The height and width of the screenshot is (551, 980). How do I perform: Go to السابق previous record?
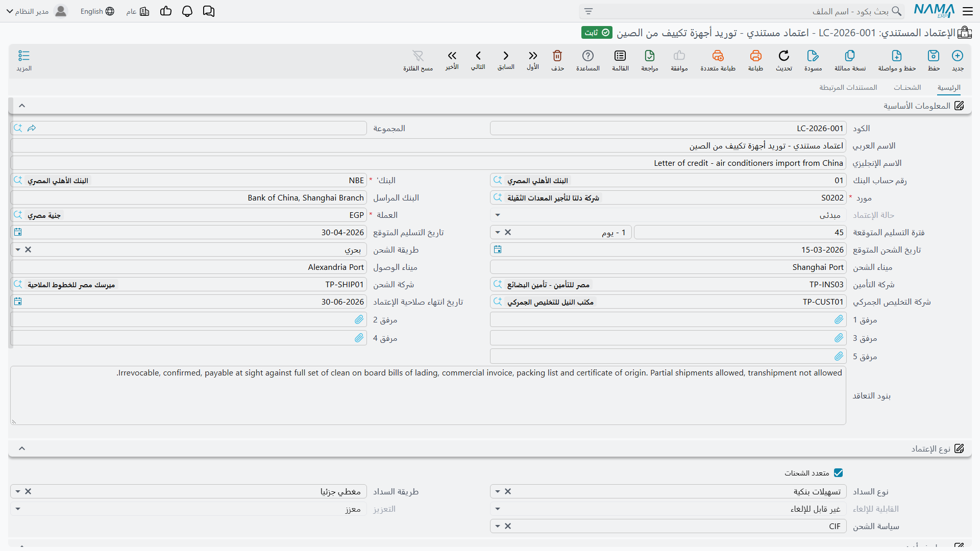point(506,56)
